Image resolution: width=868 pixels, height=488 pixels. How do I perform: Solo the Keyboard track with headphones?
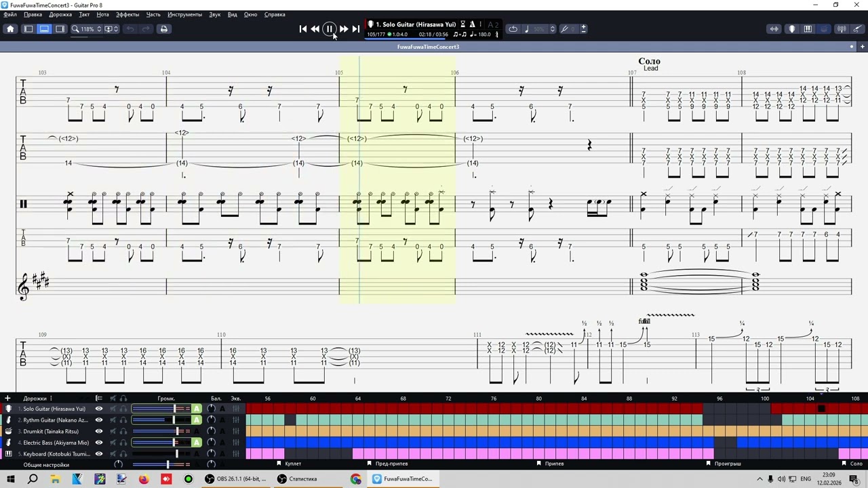click(123, 454)
